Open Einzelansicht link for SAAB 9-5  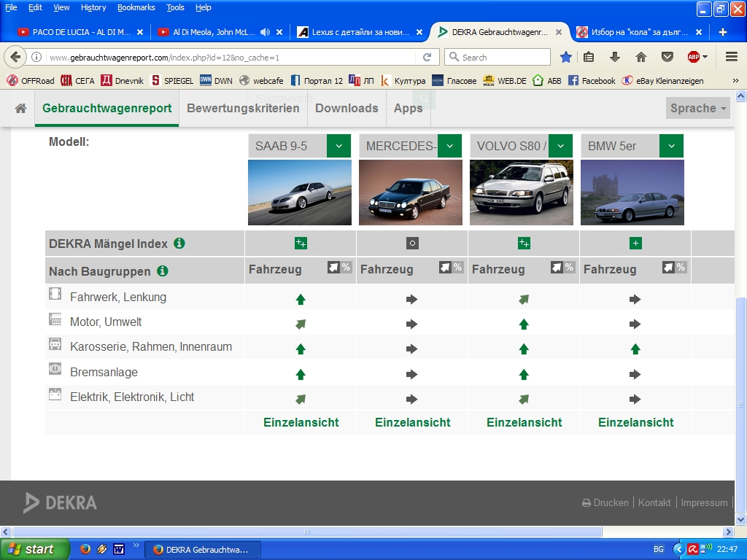coord(300,422)
